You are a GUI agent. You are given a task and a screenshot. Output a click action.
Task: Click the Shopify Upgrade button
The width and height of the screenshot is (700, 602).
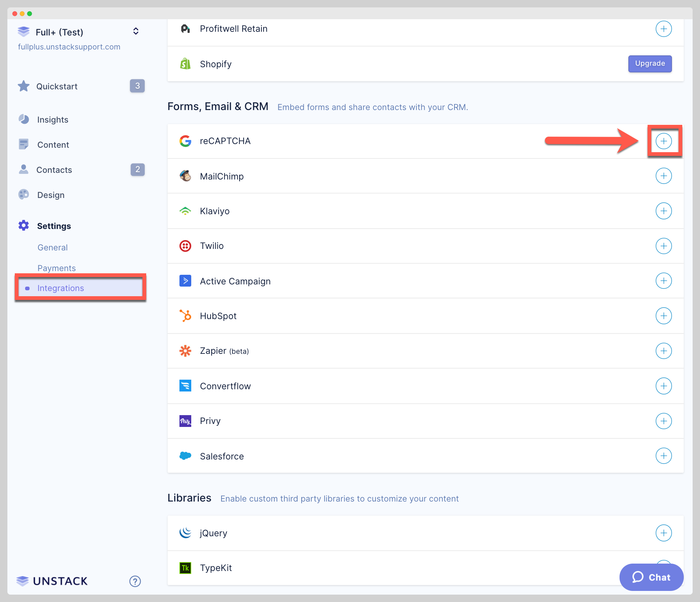(x=650, y=64)
